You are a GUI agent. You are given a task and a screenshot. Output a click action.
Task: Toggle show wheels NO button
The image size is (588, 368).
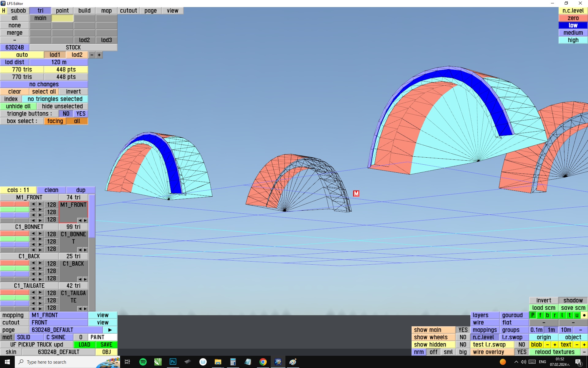tap(463, 337)
